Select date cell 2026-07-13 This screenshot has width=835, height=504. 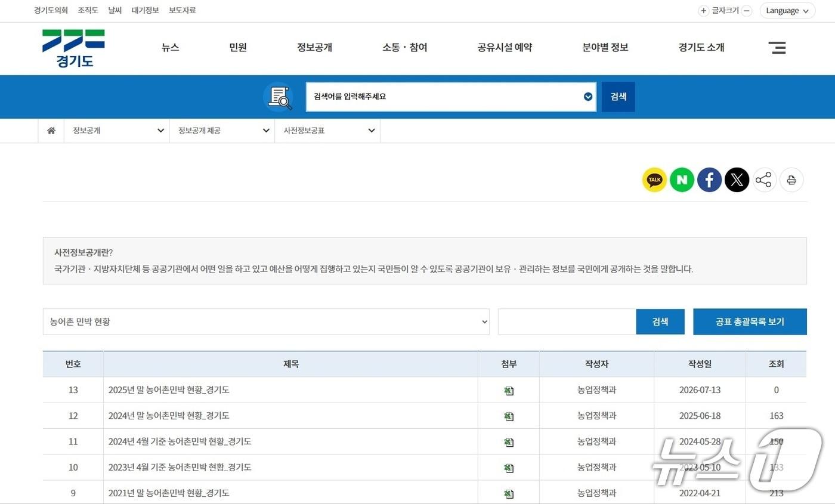point(700,390)
